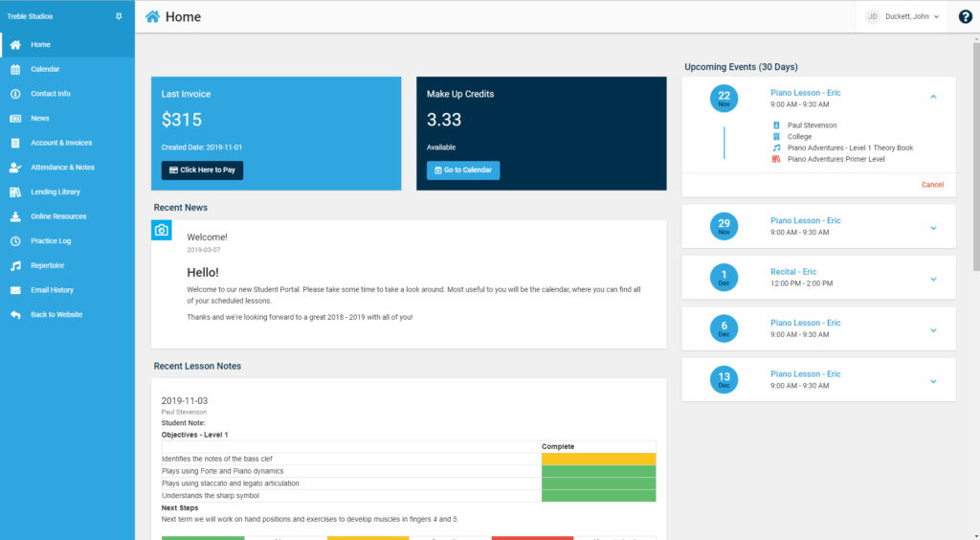Click the building icon next to College

(x=776, y=136)
